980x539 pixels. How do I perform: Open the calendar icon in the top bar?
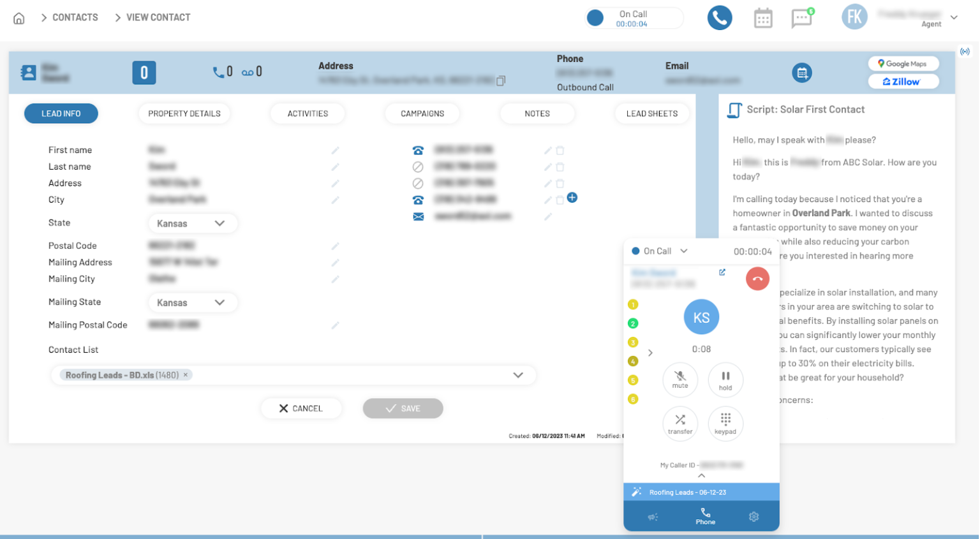point(763,17)
